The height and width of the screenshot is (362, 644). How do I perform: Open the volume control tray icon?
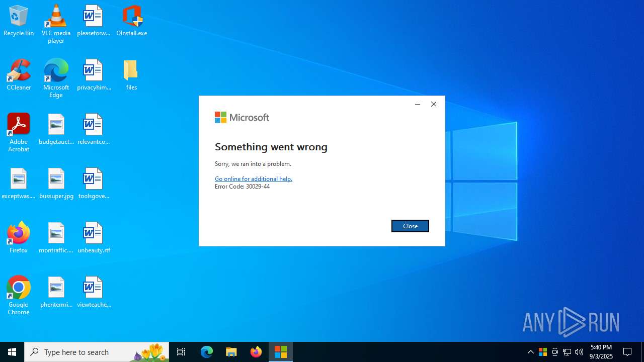pos(579,352)
